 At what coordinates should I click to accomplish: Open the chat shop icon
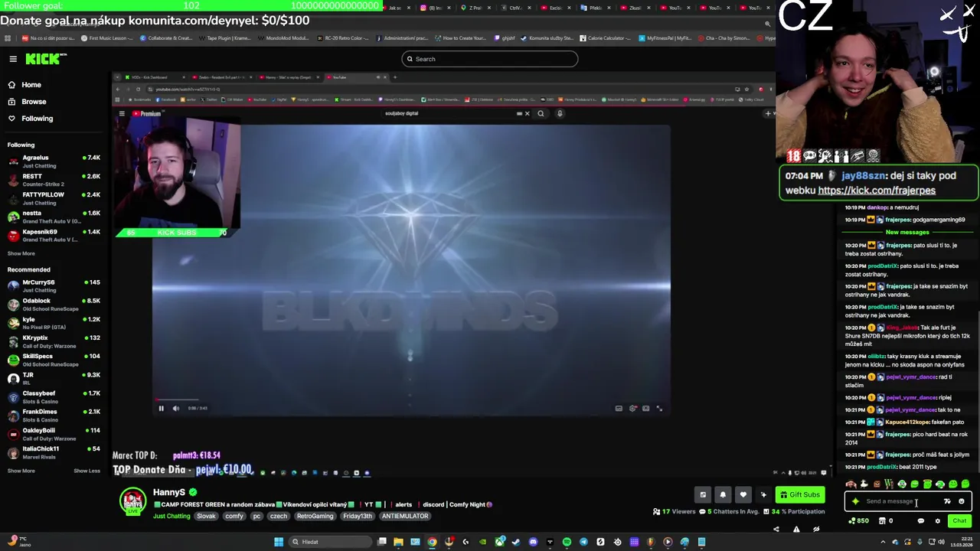pyautogui.click(x=881, y=521)
